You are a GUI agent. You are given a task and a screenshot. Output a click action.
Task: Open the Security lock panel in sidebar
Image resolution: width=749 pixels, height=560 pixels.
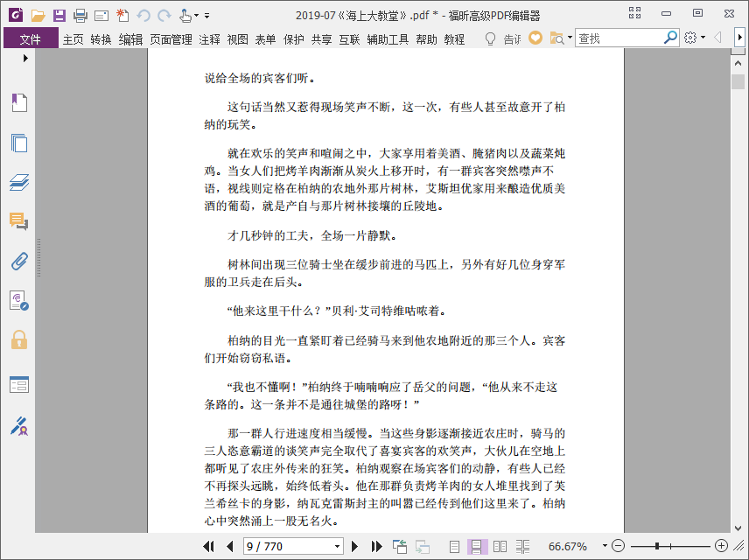pyautogui.click(x=19, y=339)
